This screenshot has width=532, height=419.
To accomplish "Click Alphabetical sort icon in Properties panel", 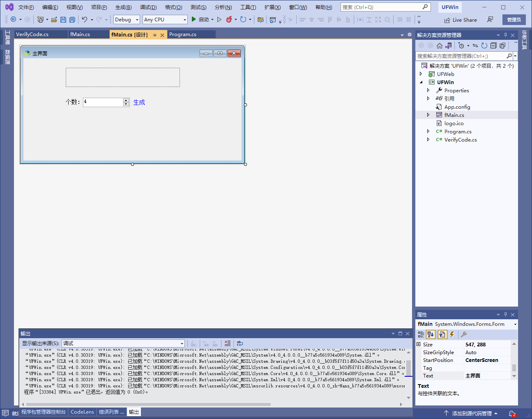I will point(431,334).
